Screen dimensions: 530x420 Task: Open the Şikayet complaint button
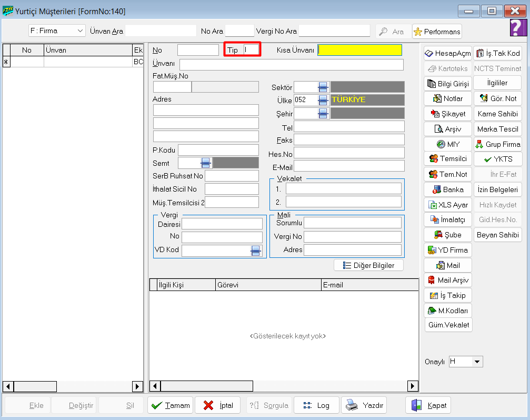(448, 114)
